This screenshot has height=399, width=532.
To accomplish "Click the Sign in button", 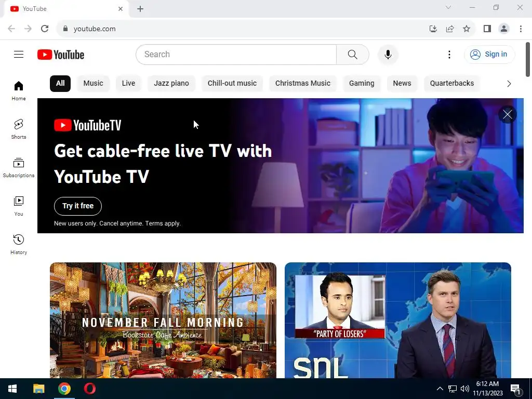I will (489, 54).
